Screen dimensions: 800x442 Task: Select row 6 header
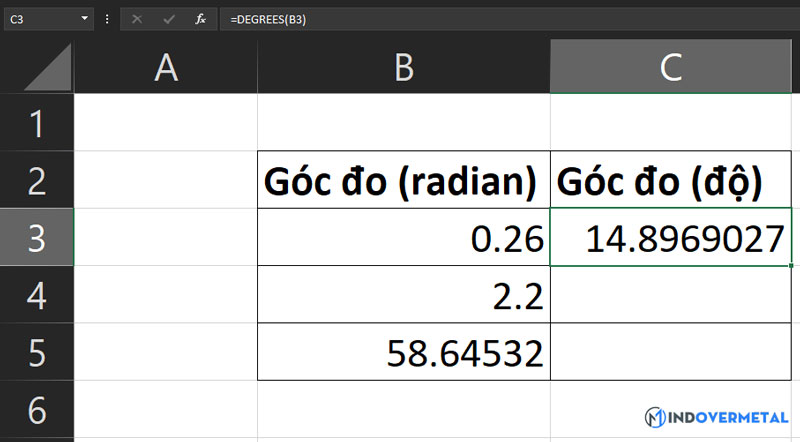click(x=37, y=410)
